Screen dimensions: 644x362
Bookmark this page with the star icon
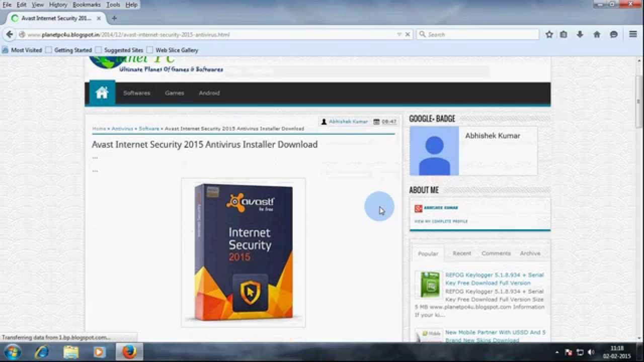pyautogui.click(x=549, y=34)
